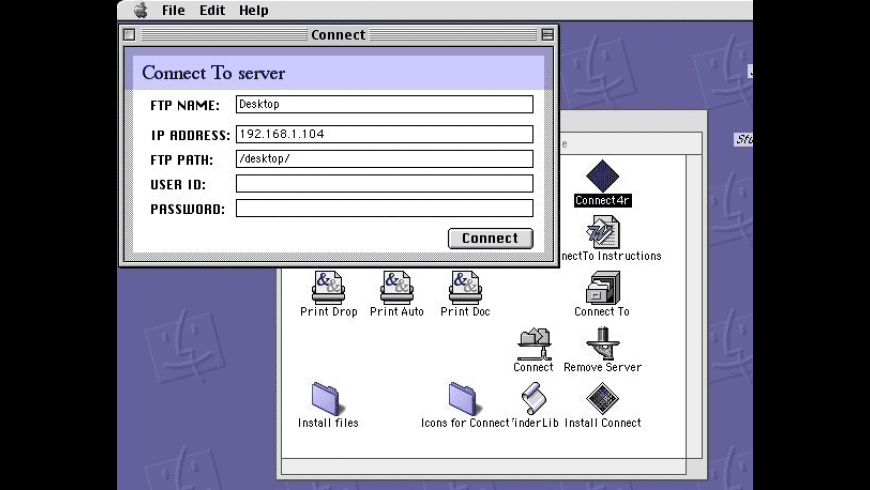Collapse the Connect window with windowshade box
870x490 pixels.
[x=547, y=35]
